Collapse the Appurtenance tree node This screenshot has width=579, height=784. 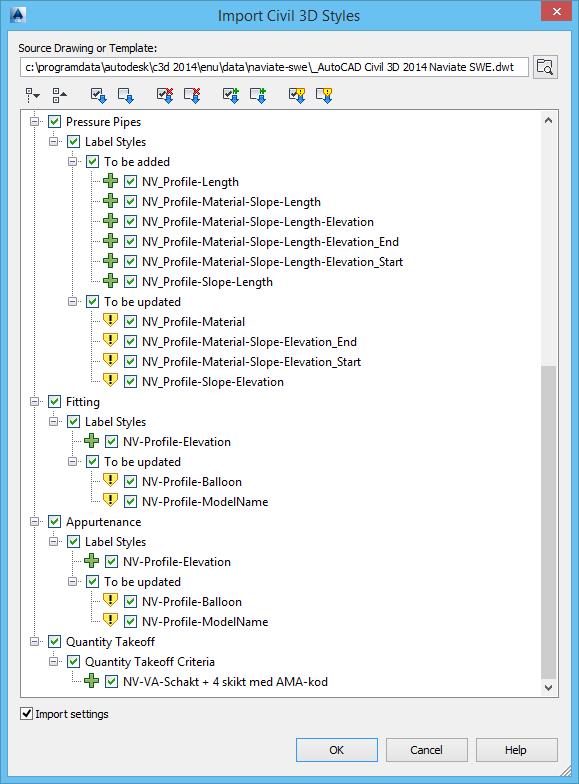pyautogui.click(x=34, y=522)
